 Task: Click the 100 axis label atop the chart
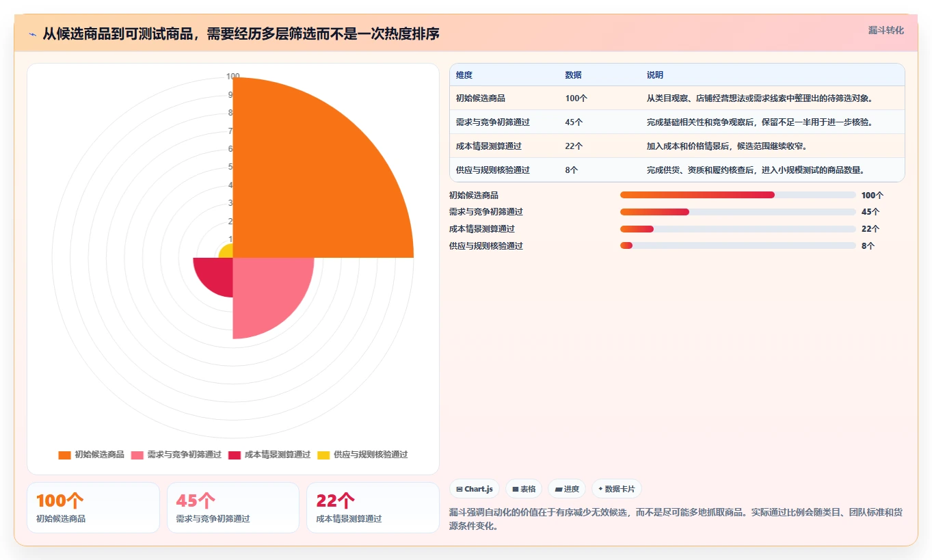click(x=233, y=77)
